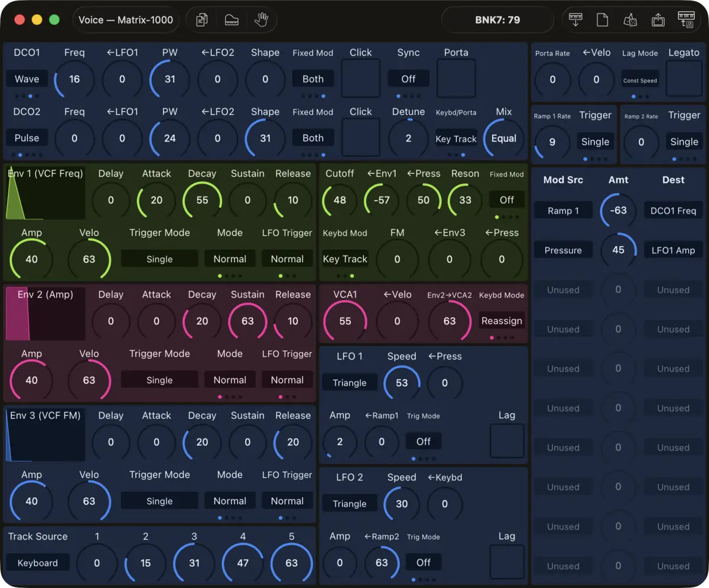
Task: Open the Env 3 Mode Normal selector
Action: 230,501
